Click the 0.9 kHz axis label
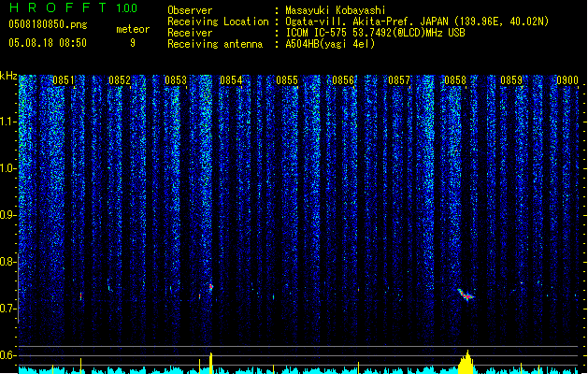Viewport: 588px width, 374px height. pyautogui.click(x=8, y=215)
